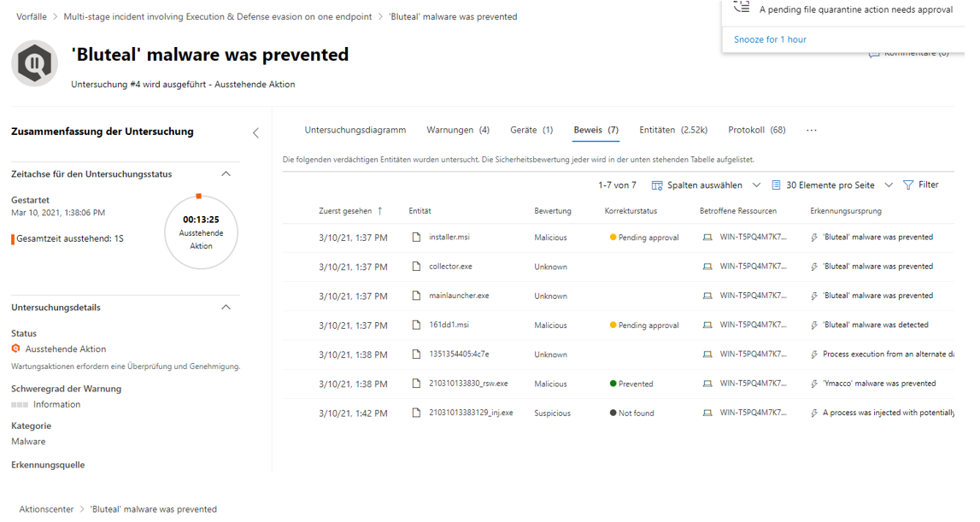Click the investigation shield icon by the title
Screen dimensions: 980x522
pos(34,62)
